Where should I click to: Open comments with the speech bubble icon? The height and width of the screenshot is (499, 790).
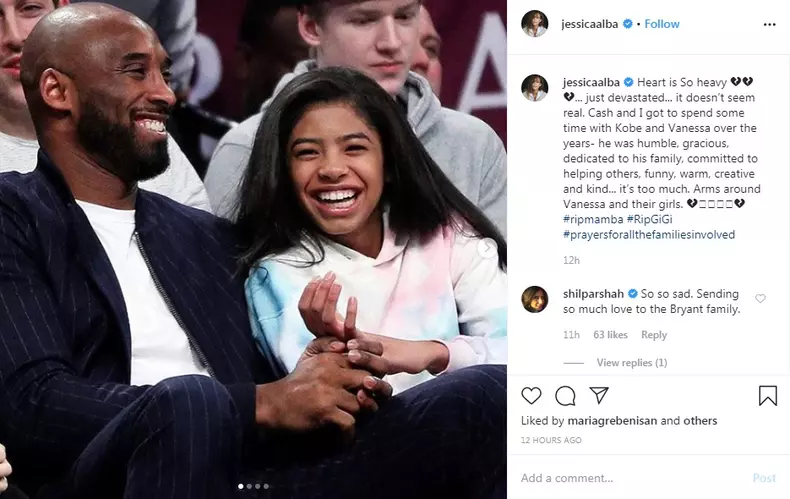[x=565, y=396]
